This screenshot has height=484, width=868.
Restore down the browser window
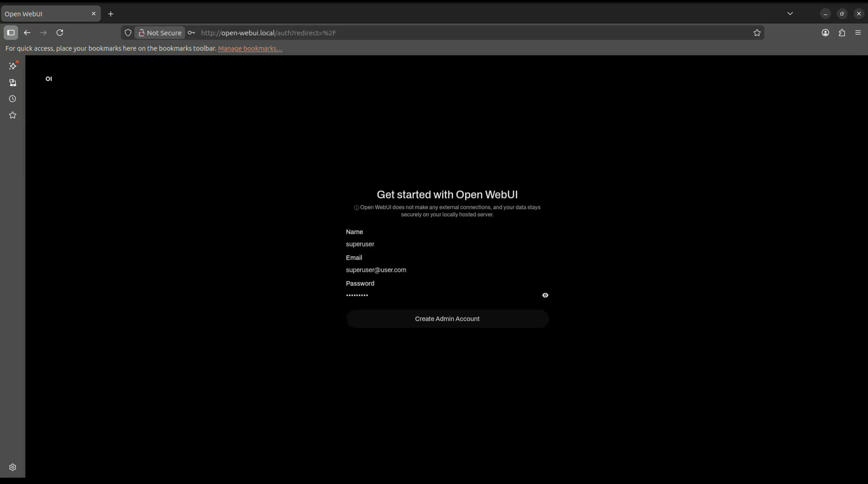coord(842,14)
